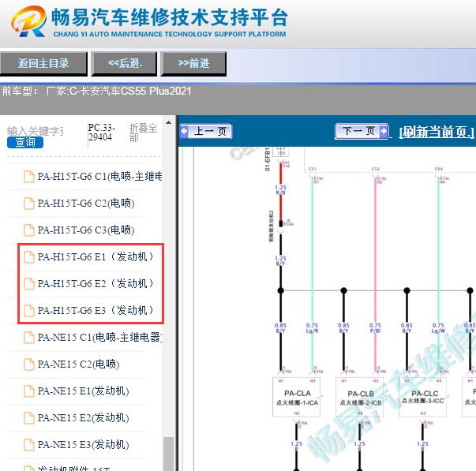Go forward with the >>前进 button
476x471 pixels.
(193, 63)
